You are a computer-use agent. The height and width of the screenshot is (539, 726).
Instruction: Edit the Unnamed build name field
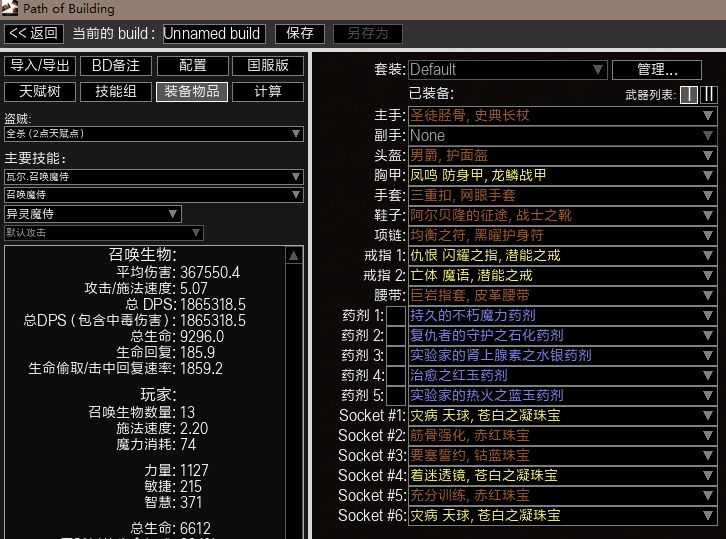pyautogui.click(x=214, y=34)
